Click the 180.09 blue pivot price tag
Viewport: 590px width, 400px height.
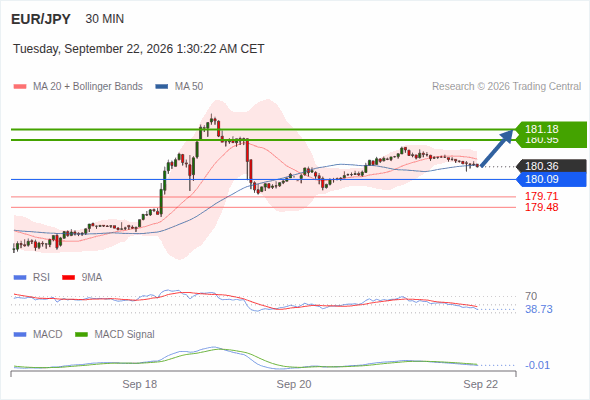point(551,179)
